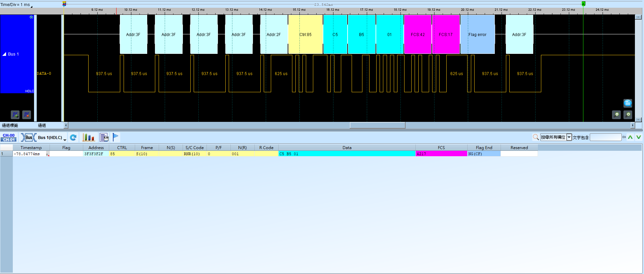Click the export report save icon
Screen dimensions: 644x274
pos(104,137)
